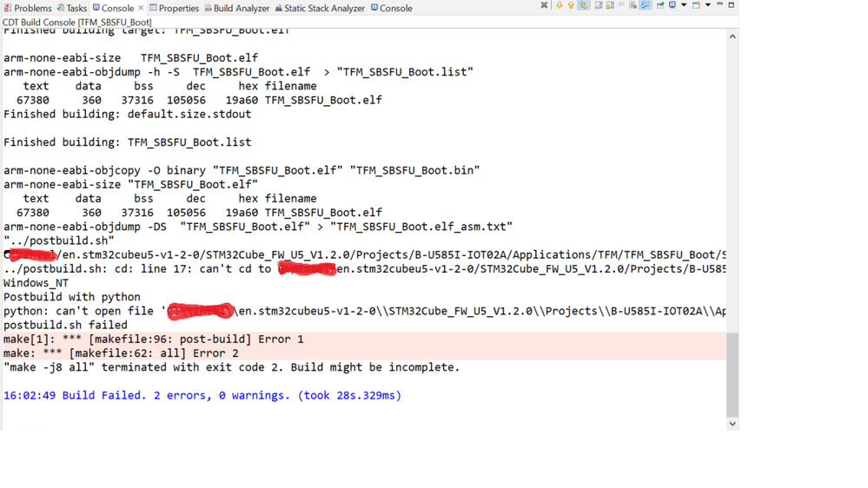Click 'Finished building: TFM_SBSFU_Boot.list' line

tap(128, 142)
